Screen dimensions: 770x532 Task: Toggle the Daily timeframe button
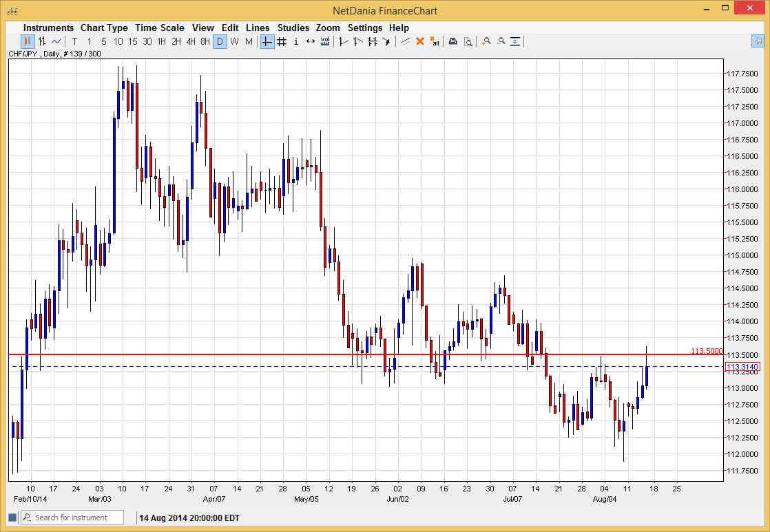tap(220, 42)
